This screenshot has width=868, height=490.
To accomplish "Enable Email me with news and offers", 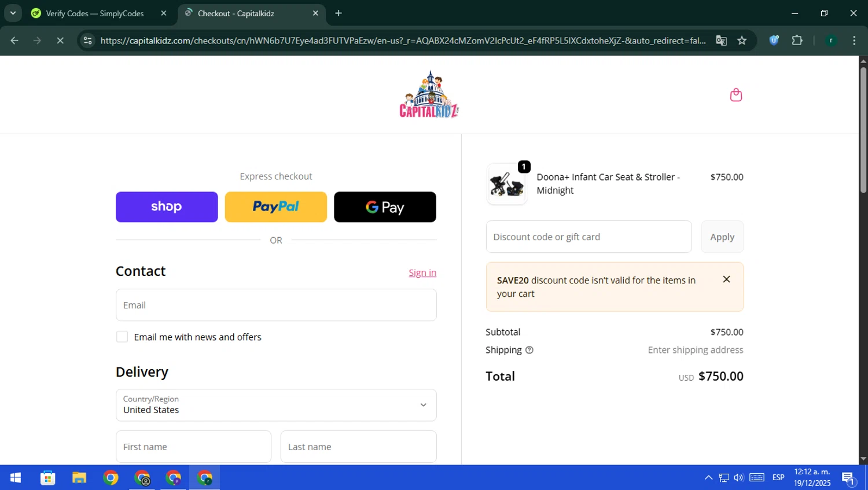I will coord(122,337).
